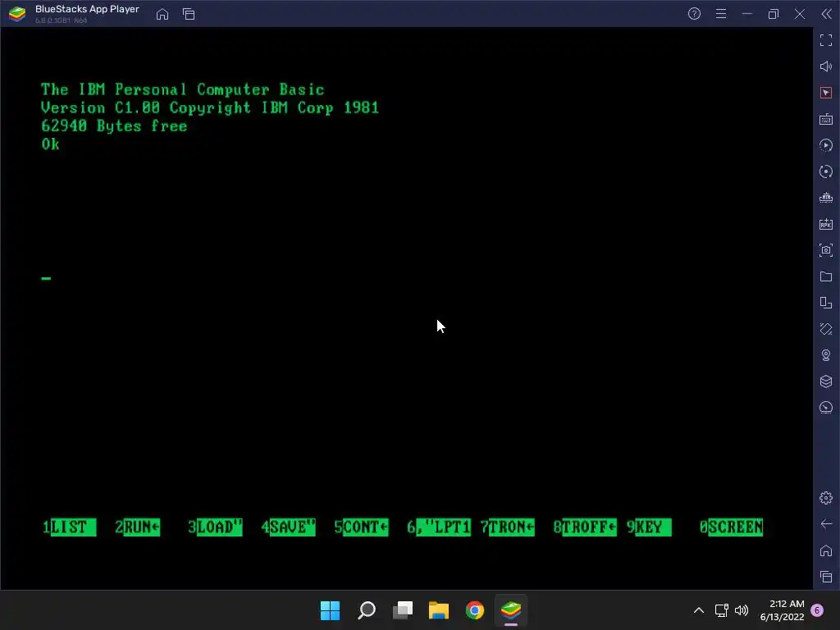Open the media folder icon in sidebar
This screenshot has width=840, height=630.
pos(825,276)
